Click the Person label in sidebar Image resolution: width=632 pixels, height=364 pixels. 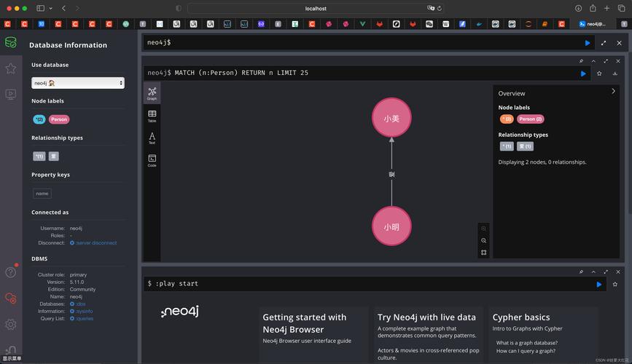(x=59, y=119)
